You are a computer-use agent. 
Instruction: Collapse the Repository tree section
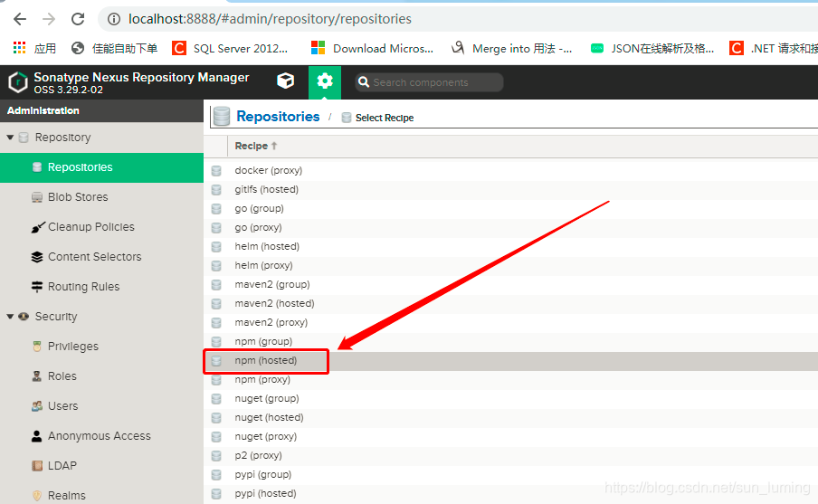[x=10, y=138]
